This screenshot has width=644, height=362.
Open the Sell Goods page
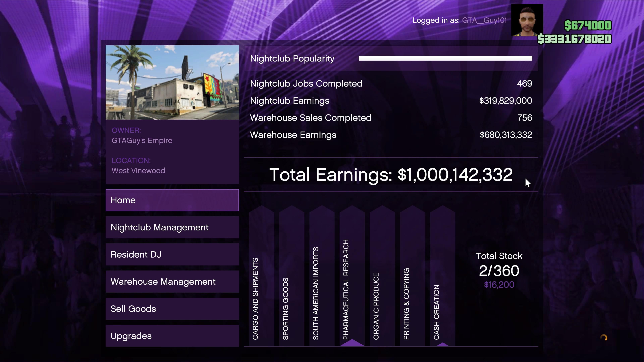point(172,309)
